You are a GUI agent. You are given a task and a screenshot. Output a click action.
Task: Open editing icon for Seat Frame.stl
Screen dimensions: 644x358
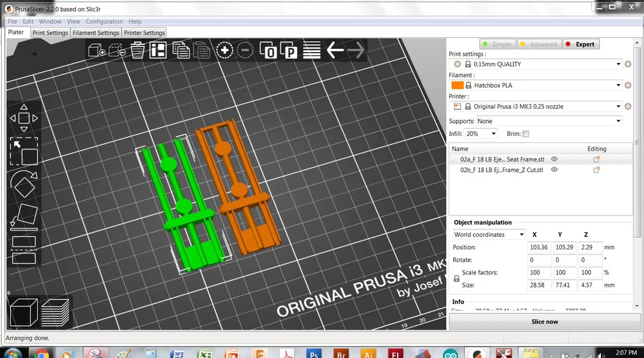pos(596,159)
